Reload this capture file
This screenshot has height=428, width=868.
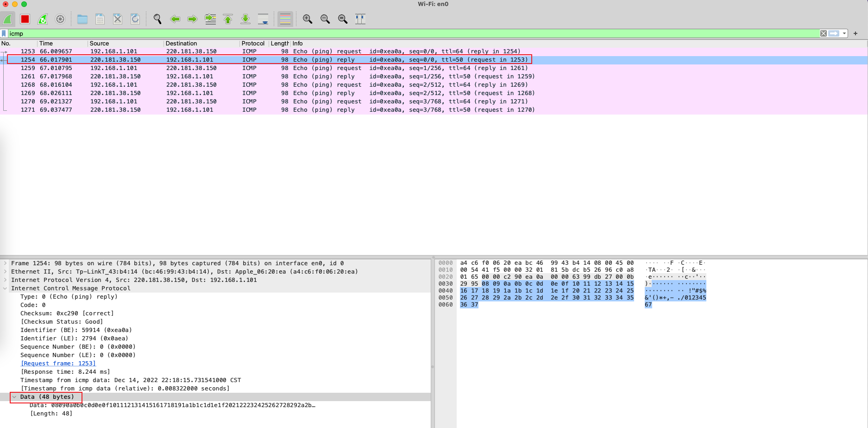(135, 19)
